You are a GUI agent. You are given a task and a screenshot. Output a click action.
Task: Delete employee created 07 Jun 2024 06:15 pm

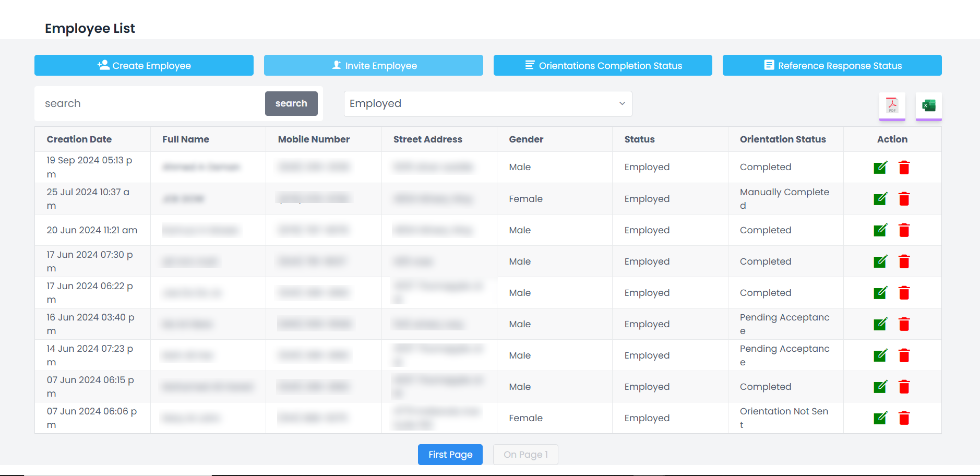[904, 387]
